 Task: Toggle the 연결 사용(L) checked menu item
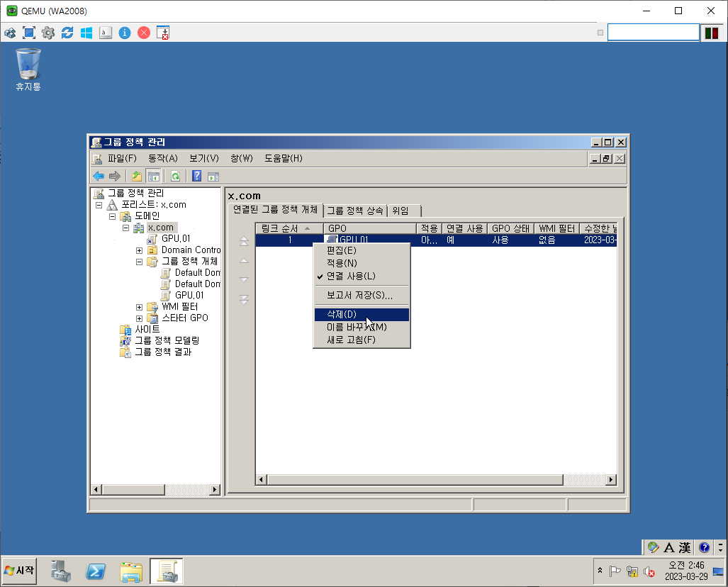pos(362,276)
